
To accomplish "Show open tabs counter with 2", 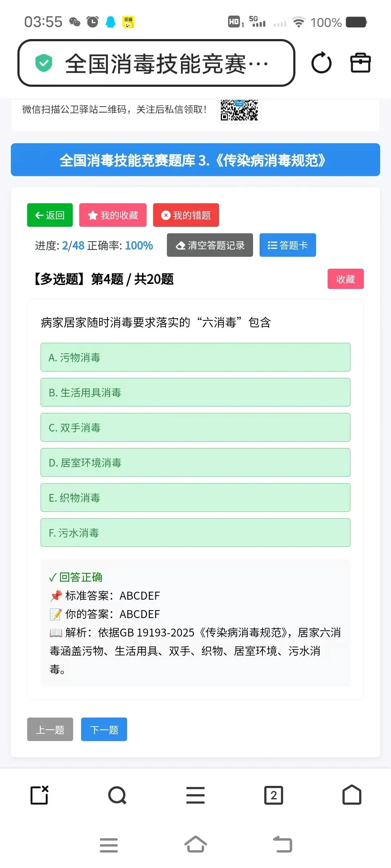I will (x=274, y=795).
